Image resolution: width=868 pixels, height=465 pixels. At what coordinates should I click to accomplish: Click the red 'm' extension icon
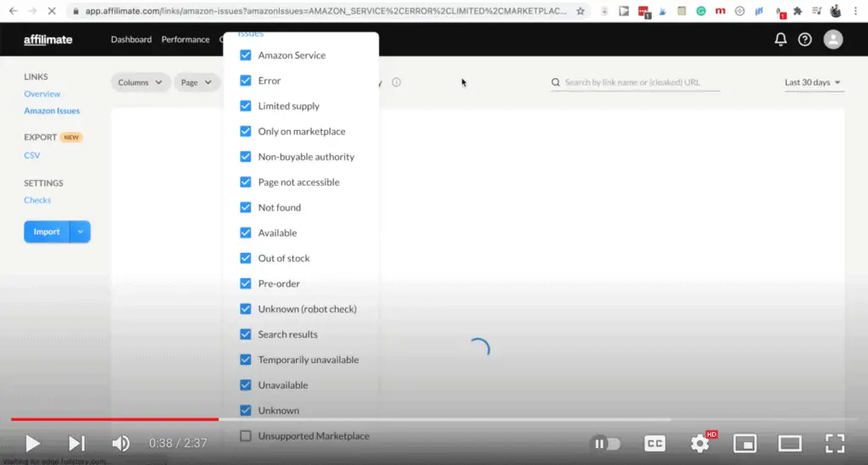[x=721, y=10]
